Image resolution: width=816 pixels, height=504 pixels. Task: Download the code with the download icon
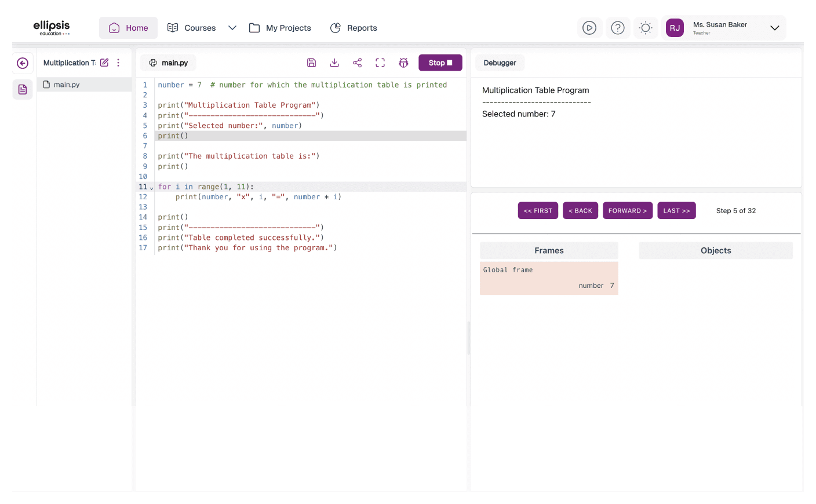(334, 63)
